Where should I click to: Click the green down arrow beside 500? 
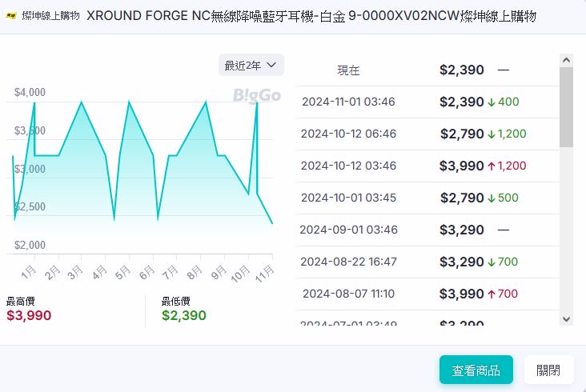492,198
